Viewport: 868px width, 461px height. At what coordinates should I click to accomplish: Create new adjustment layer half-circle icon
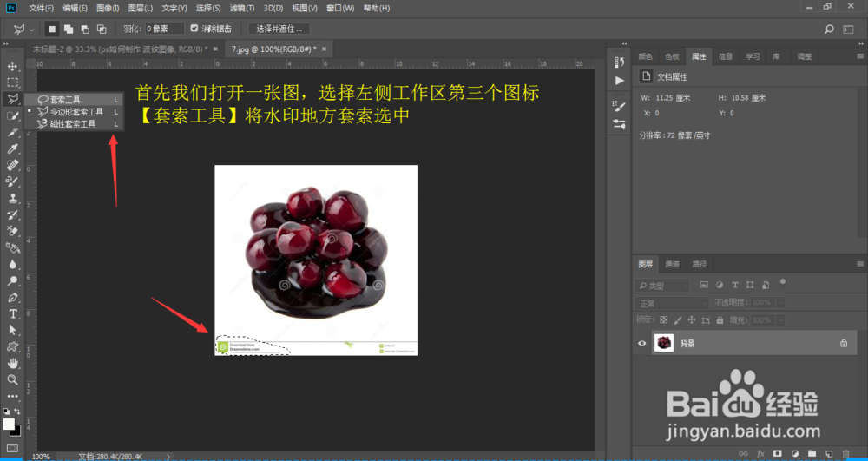click(794, 452)
